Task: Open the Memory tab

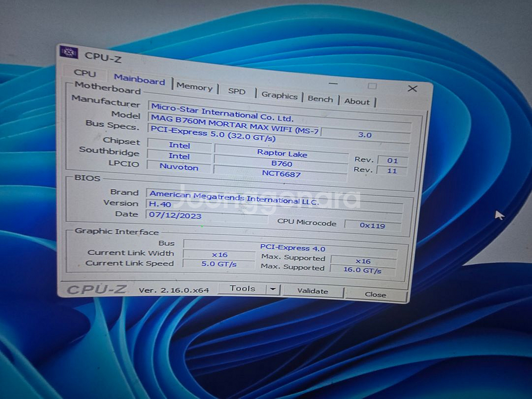Action: (194, 87)
